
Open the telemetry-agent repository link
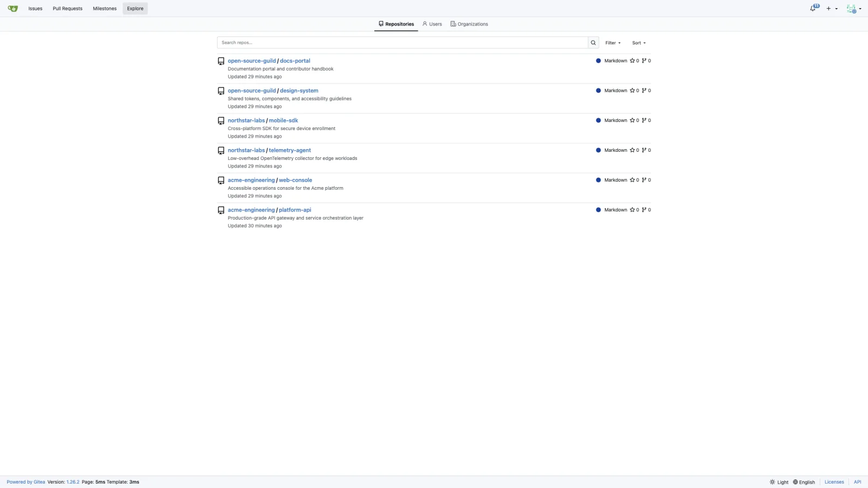[290, 150]
